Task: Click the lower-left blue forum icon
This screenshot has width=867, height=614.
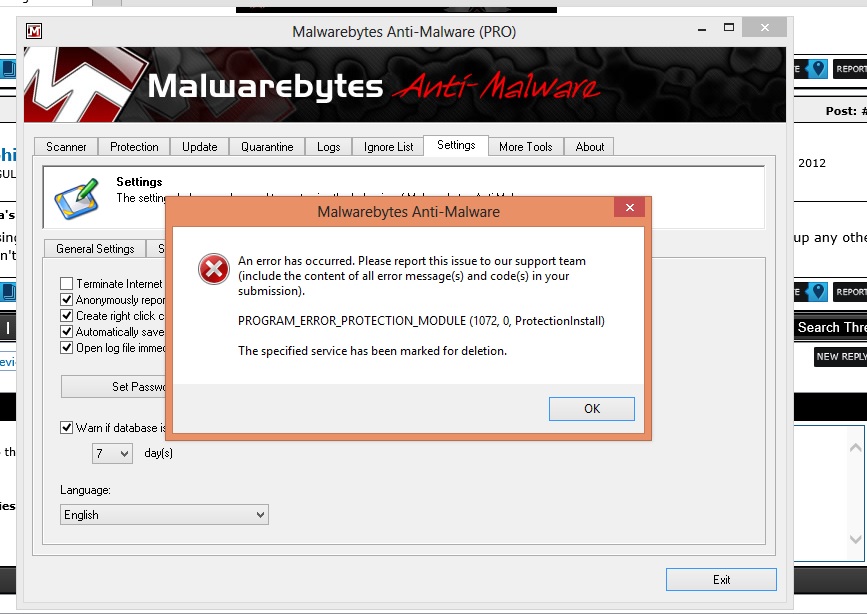Action: pyautogui.click(x=8, y=292)
